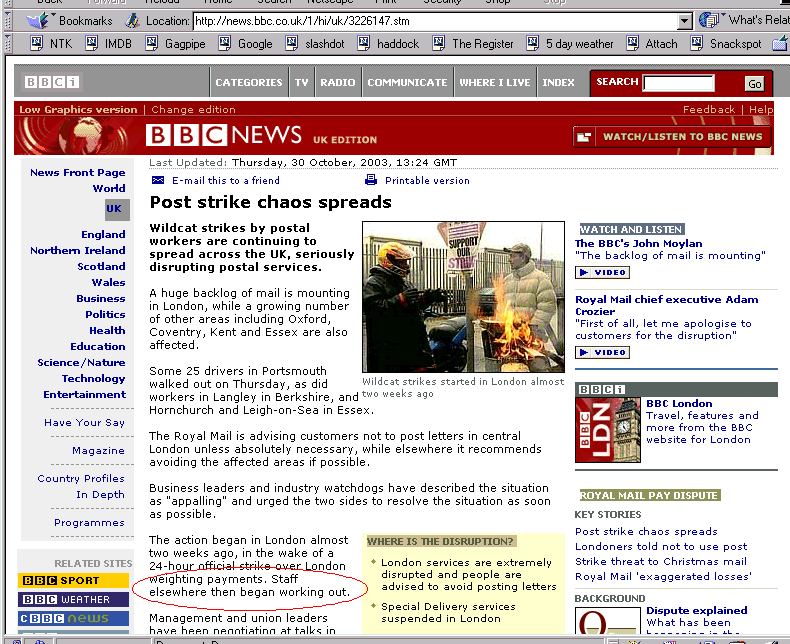Click the BBCi logo
790x644 pixels.
52,82
